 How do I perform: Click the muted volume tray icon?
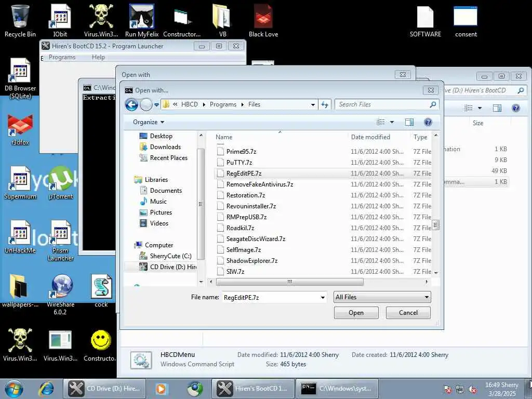[x=472, y=390]
